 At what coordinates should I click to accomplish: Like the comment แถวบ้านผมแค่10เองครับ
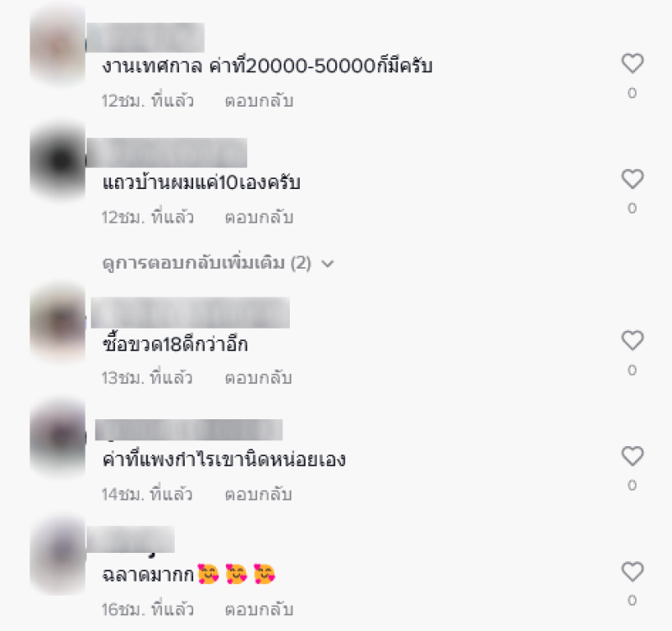coord(633,179)
